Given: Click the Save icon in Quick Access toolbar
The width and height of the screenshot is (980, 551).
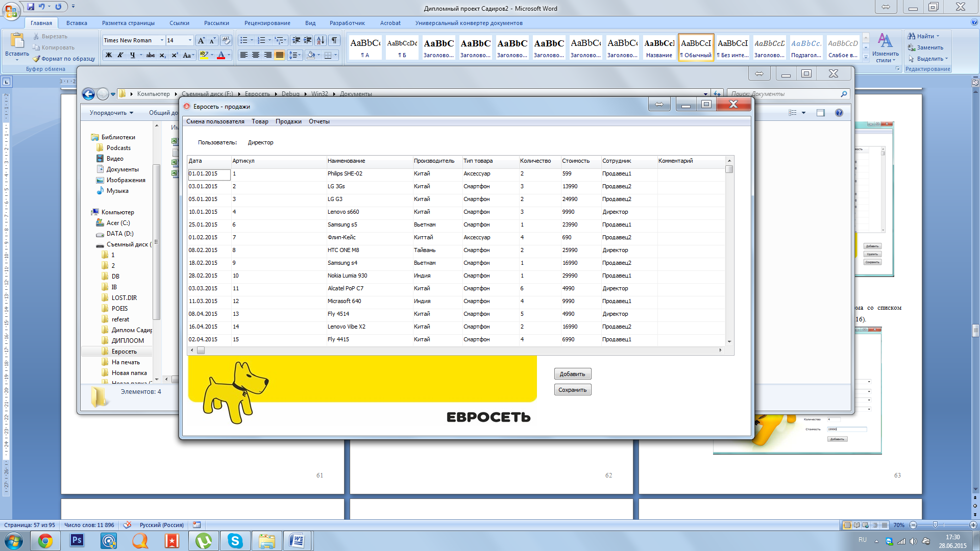Looking at the screenshot, I should click(x=31, y=7).
